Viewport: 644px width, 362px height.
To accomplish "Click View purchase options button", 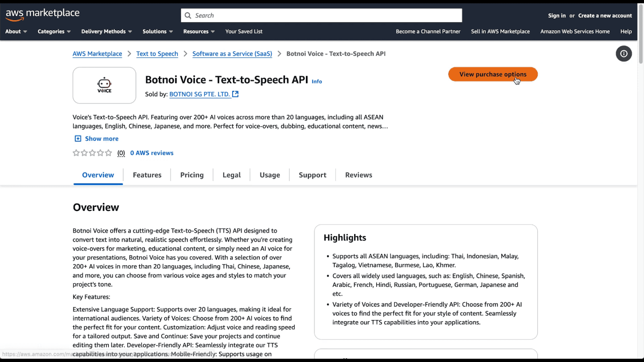I will click(493, 74).
